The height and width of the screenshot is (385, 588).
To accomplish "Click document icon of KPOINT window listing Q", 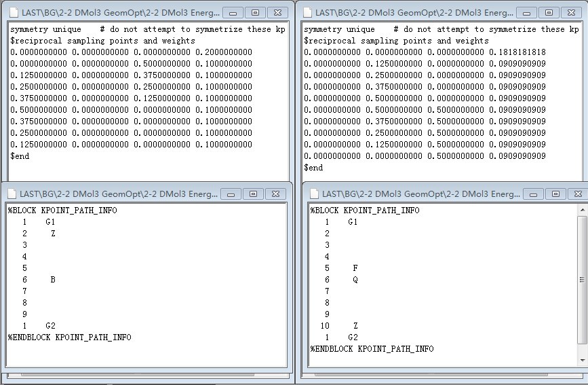I will (x=315, y=194).
